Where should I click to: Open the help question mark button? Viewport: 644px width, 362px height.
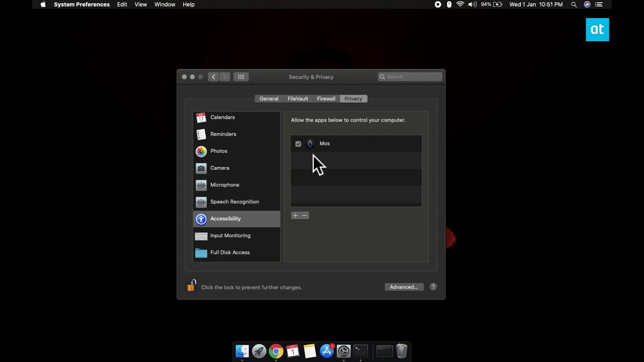(x=433, y=287)
